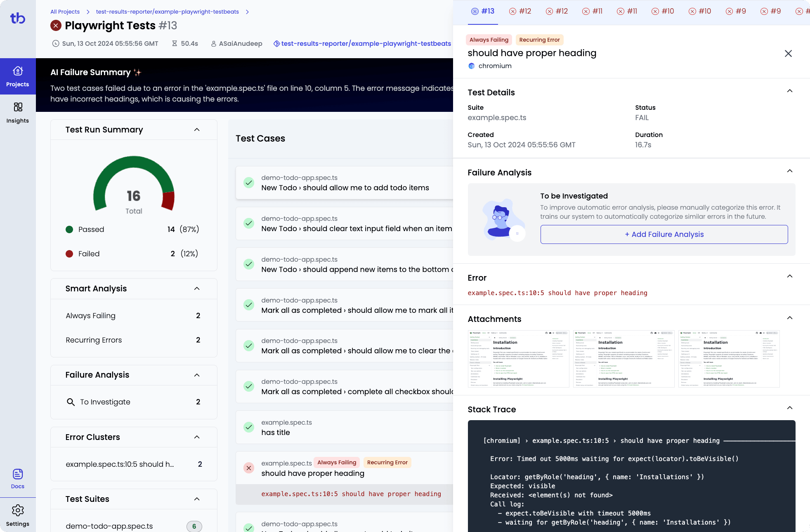Click the chromium browser icon under the test name
810x532 pixels.
[x=471, y=66]
